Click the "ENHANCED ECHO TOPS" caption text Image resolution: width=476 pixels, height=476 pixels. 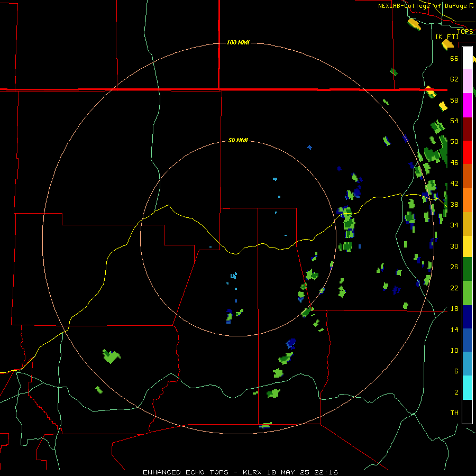point(186,472)
